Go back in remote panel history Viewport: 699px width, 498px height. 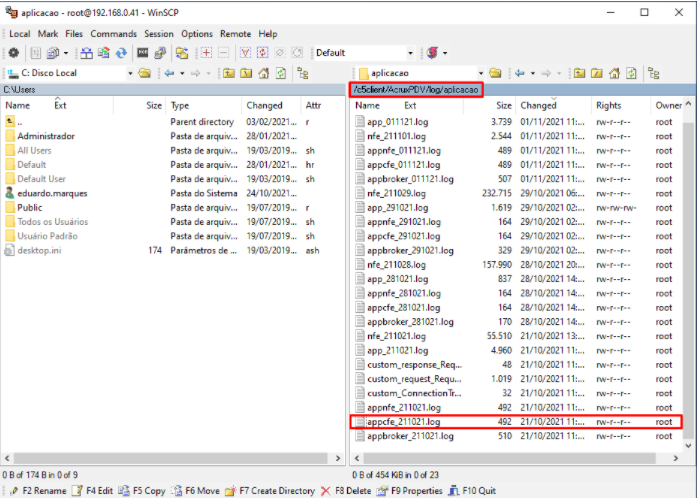tap(520, 73)
